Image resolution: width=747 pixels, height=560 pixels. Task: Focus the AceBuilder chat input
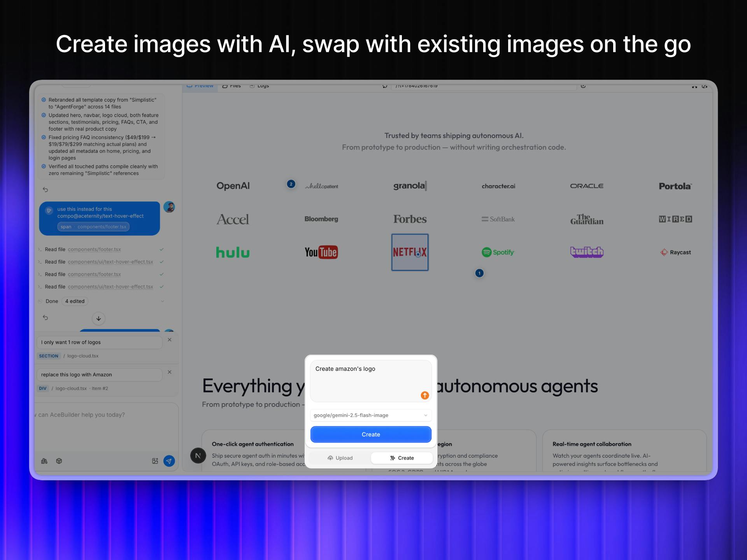[106, 428]
